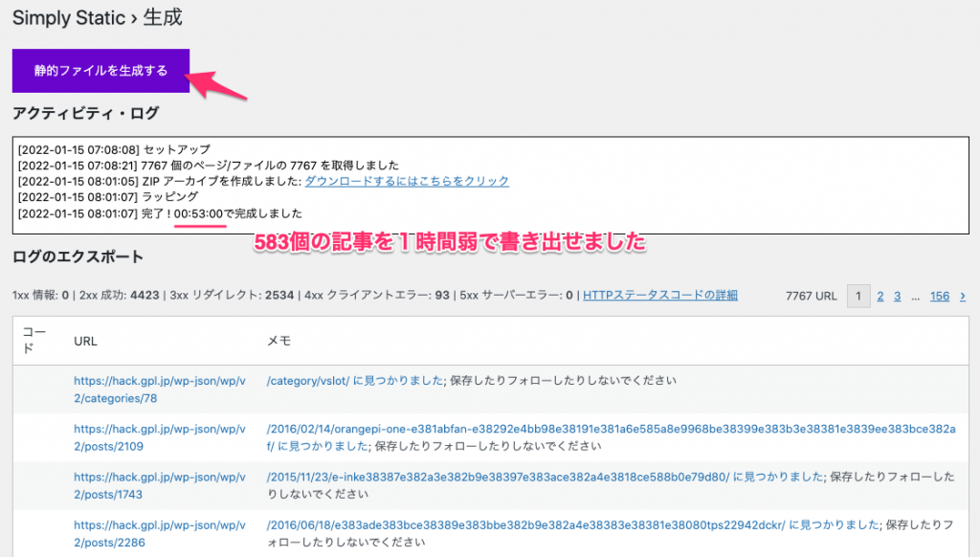Open the /2016/02/14/orangepi-one found-on link
Viewport: 980px width, 557px height.
611,437
